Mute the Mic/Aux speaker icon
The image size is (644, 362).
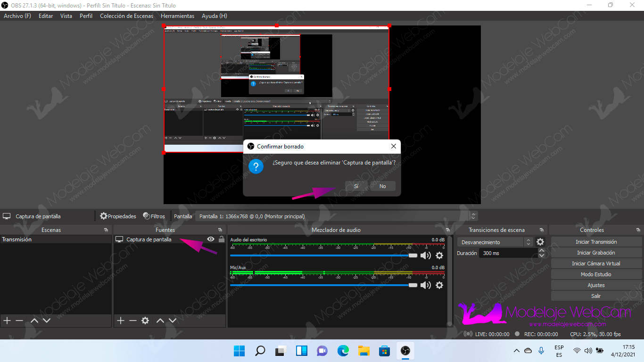tap(426, 285)
